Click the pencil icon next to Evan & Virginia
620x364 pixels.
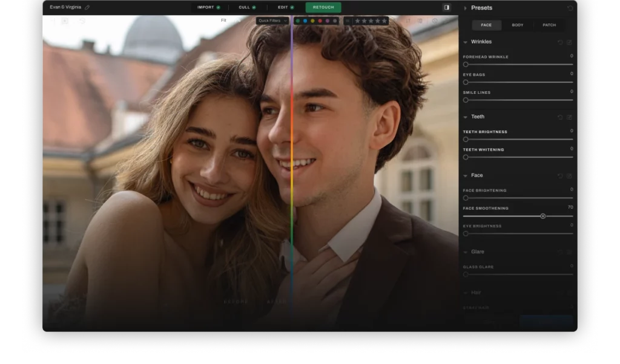point(87,7)
